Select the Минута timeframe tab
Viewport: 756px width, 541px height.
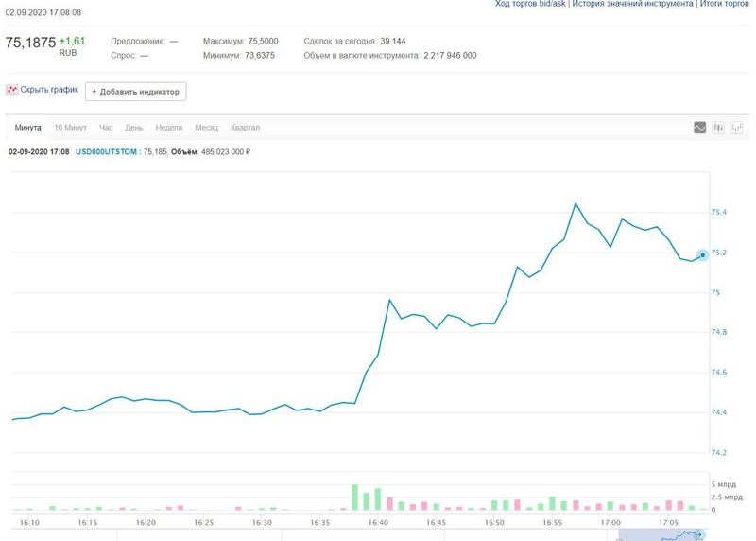[27, 128]
